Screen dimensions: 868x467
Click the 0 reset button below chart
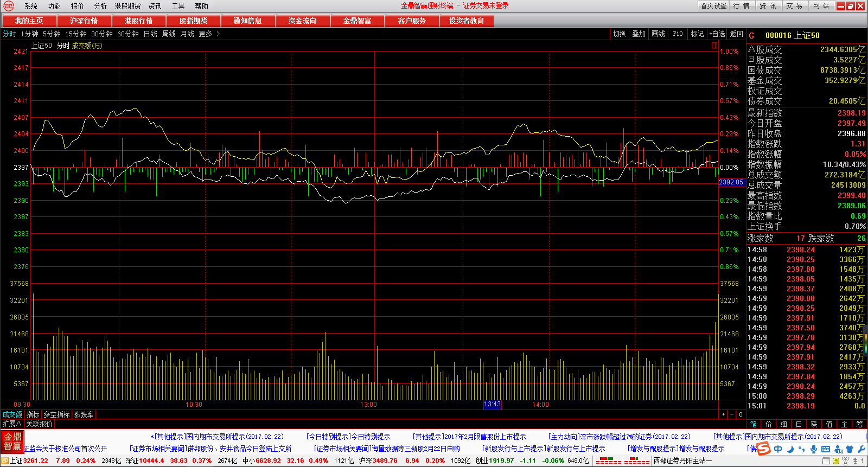click(741, 414)
